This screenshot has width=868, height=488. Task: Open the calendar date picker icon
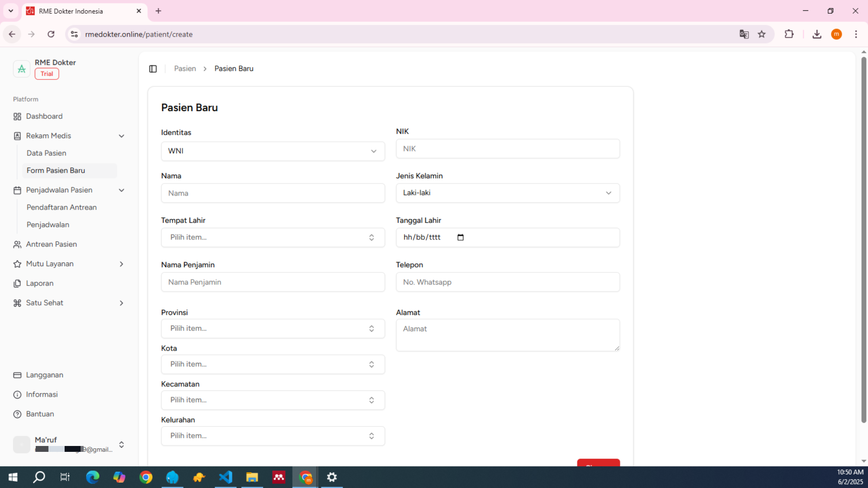[460, 238]
